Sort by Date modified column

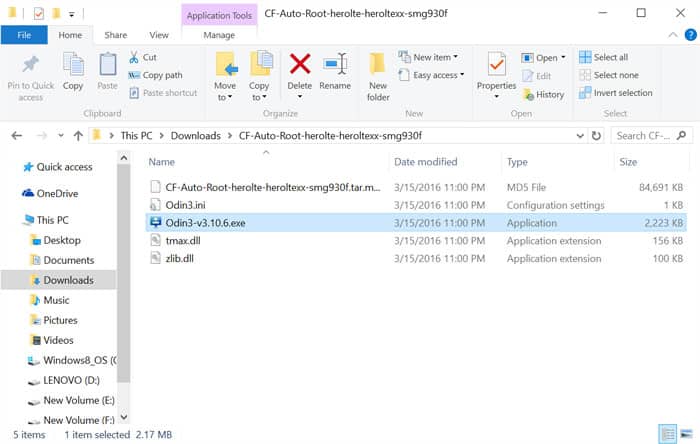pyautogui.click(x=425, y=162)
